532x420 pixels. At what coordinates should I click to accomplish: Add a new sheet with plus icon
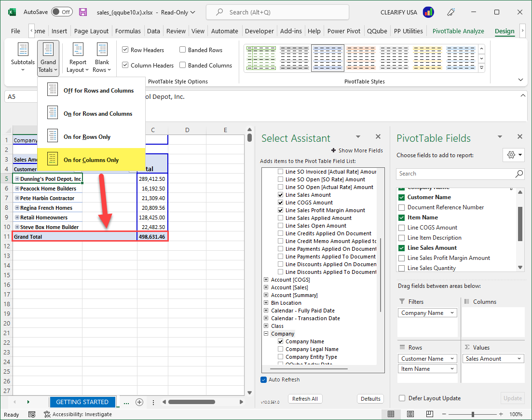[x=139, y=402]
